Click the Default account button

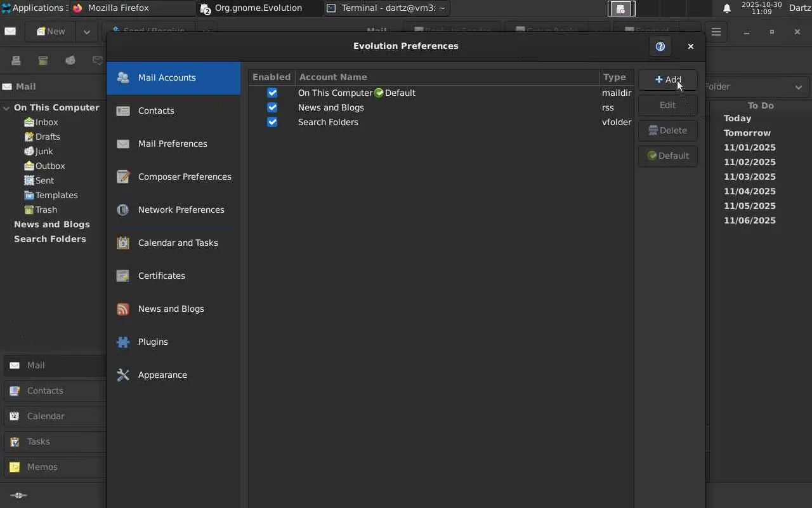click(x=668, y=156)
